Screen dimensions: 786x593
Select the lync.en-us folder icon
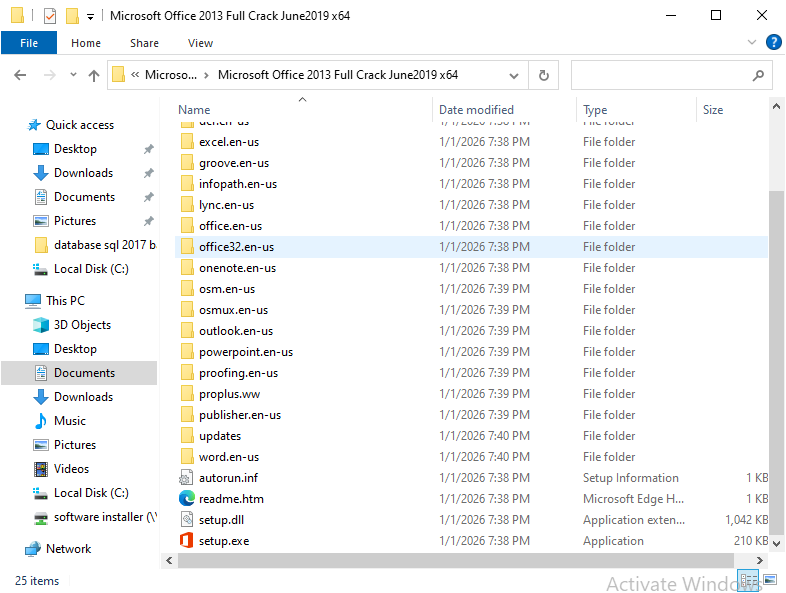[x=187, y=205]
